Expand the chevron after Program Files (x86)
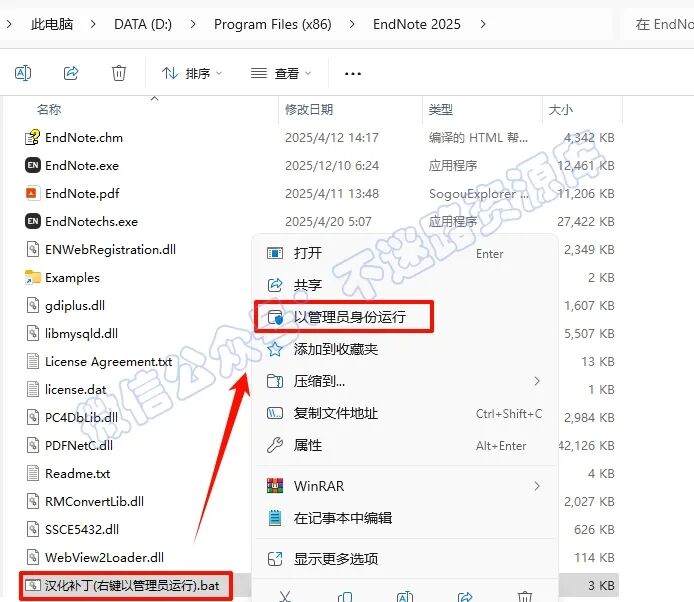The width and height of the screenshot is (694, 602). [x=352, y=24]
